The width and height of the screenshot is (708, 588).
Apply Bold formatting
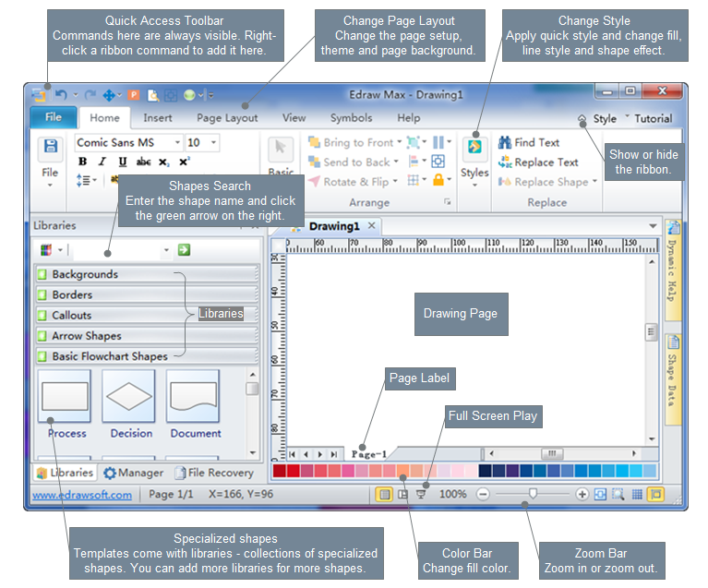pos(83,162)
